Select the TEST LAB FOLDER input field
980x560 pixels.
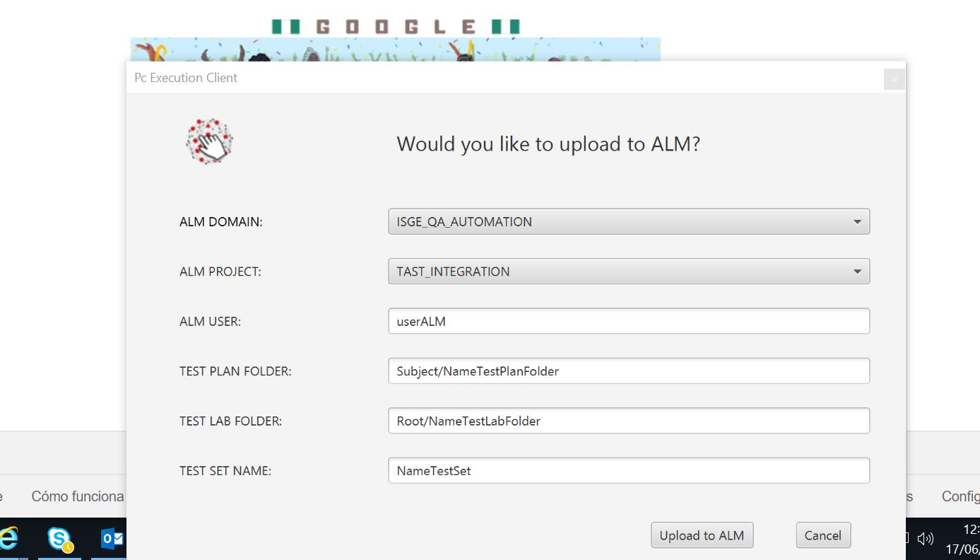click(x=628, y=421)
